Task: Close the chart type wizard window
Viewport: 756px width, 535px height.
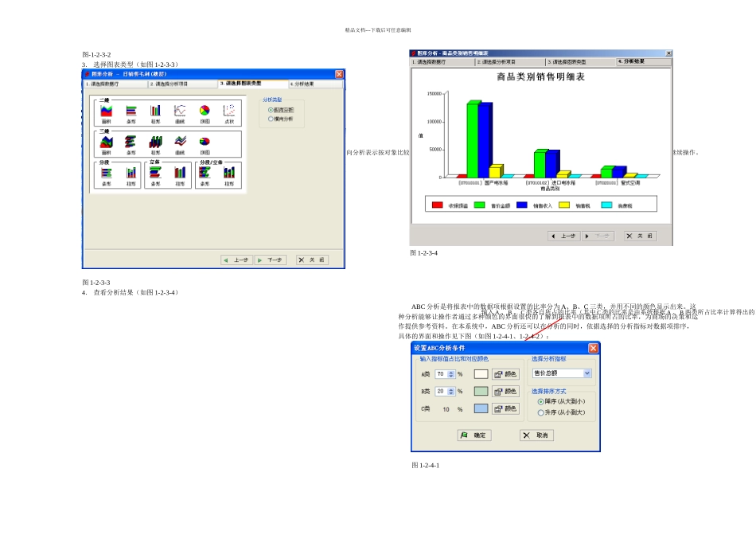Action: pyautogui.click(x=339, y=74)
